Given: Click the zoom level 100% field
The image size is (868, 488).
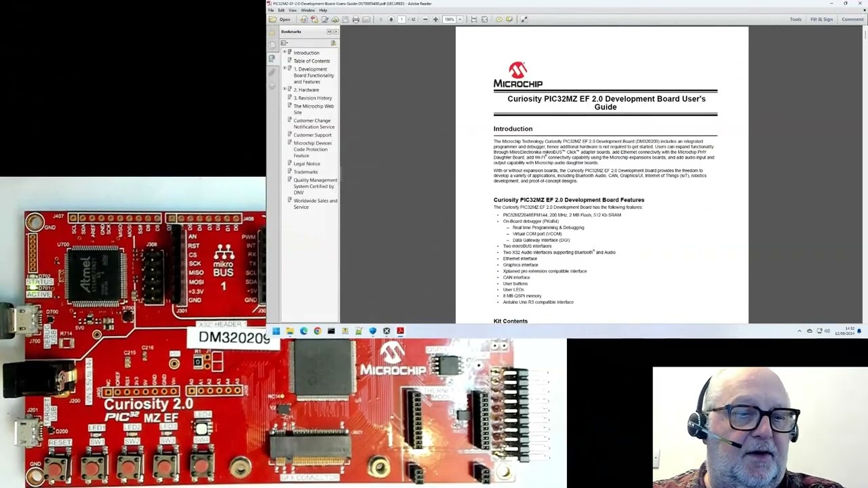Looking at the screenshot, I should (449, 20).
